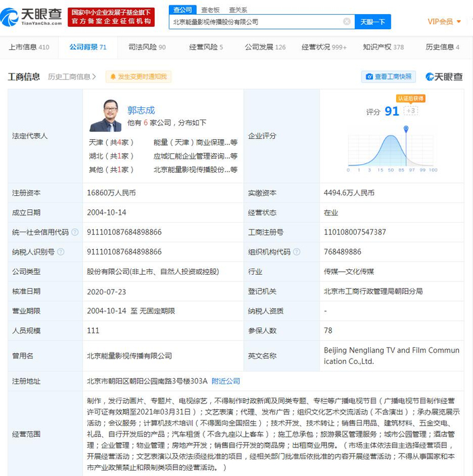Clear the search box with the X icon
Screen dimensions: 473x476
(347, 22)
